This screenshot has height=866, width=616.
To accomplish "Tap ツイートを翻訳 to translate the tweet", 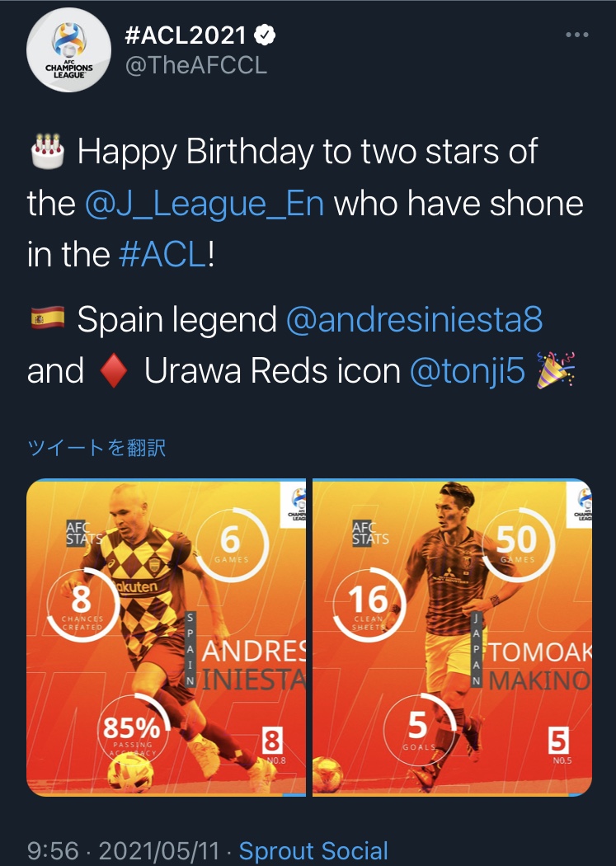I will (x=96, y=447).
